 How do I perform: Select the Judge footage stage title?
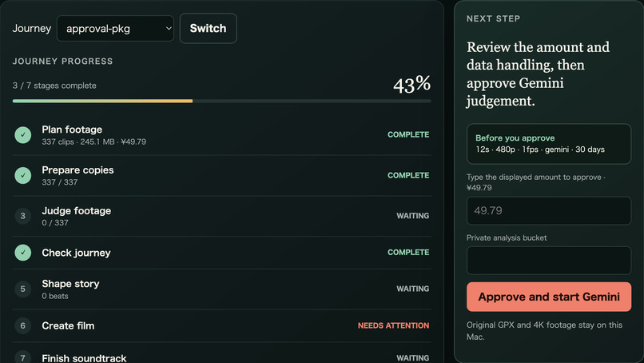point(77,210)
